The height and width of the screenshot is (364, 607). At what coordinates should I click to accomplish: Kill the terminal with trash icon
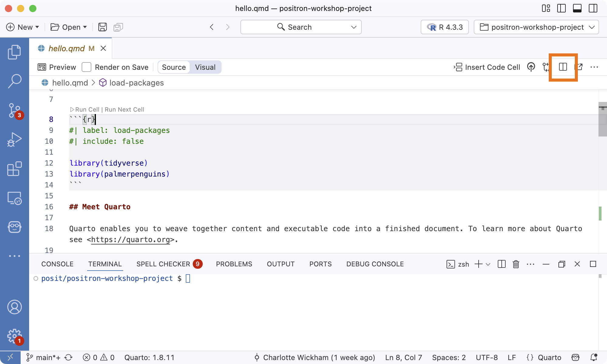[516, 264]
